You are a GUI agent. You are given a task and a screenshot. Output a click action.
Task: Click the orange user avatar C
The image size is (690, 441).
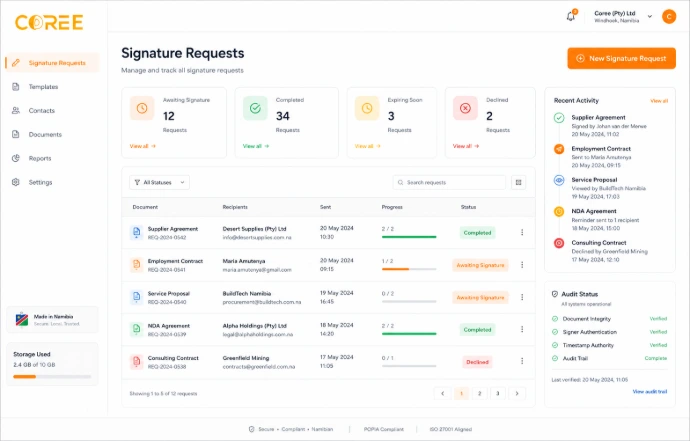click(669, 17)
